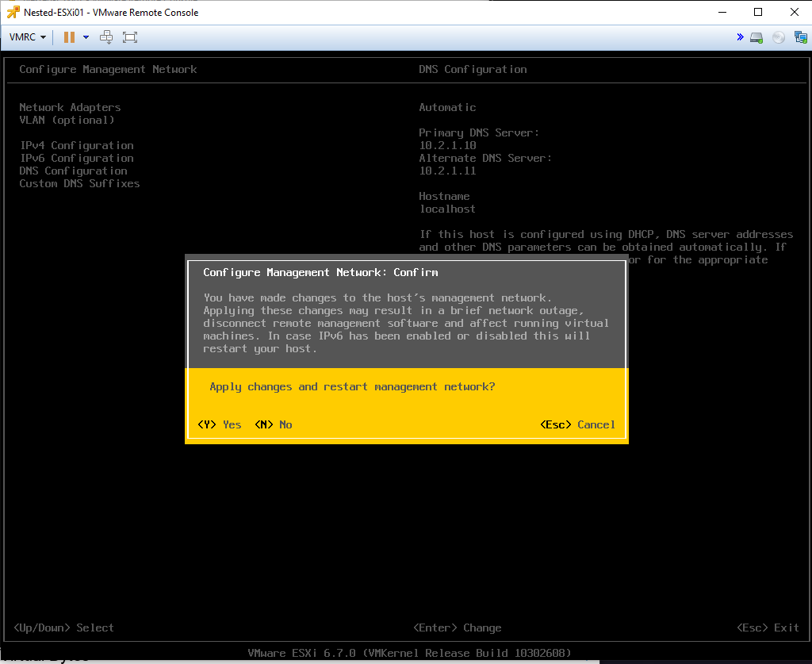Select IPv4 Configuration menu entry
812x664 pixels.
pos(77,145)
